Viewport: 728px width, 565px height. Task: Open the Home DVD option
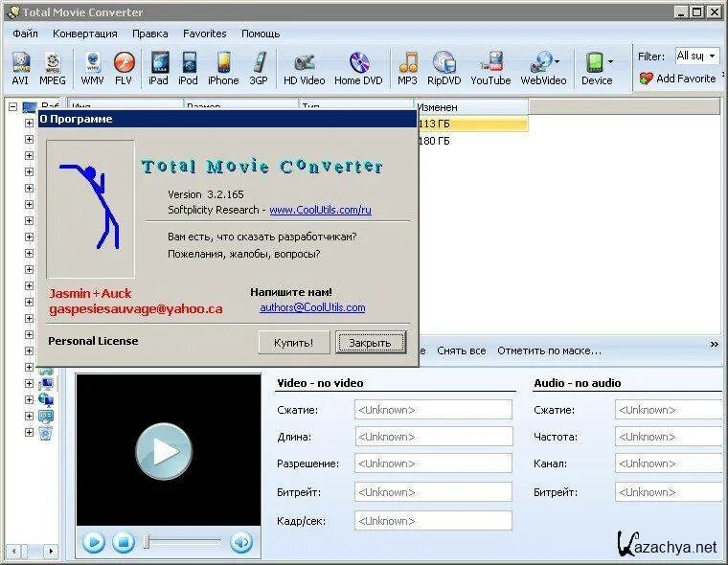pyautogui.click(x=358, y=68)
